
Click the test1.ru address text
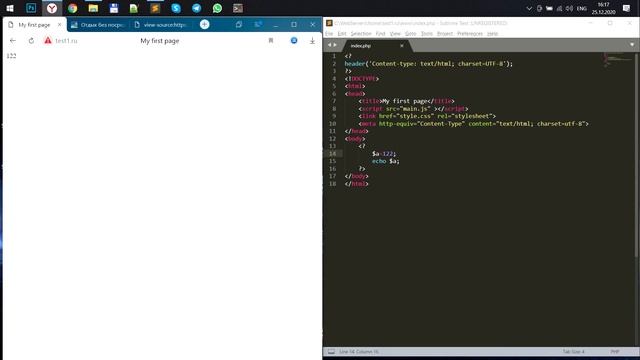[66, 41]
